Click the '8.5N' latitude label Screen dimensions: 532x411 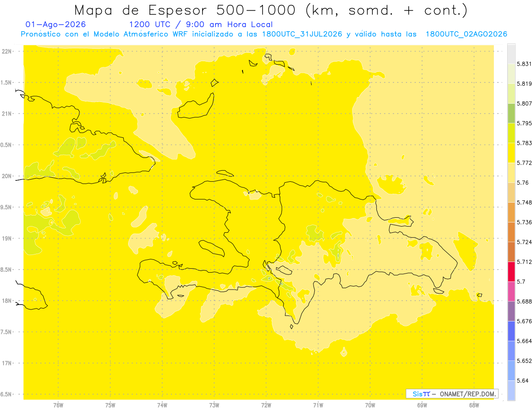point(7,270)
